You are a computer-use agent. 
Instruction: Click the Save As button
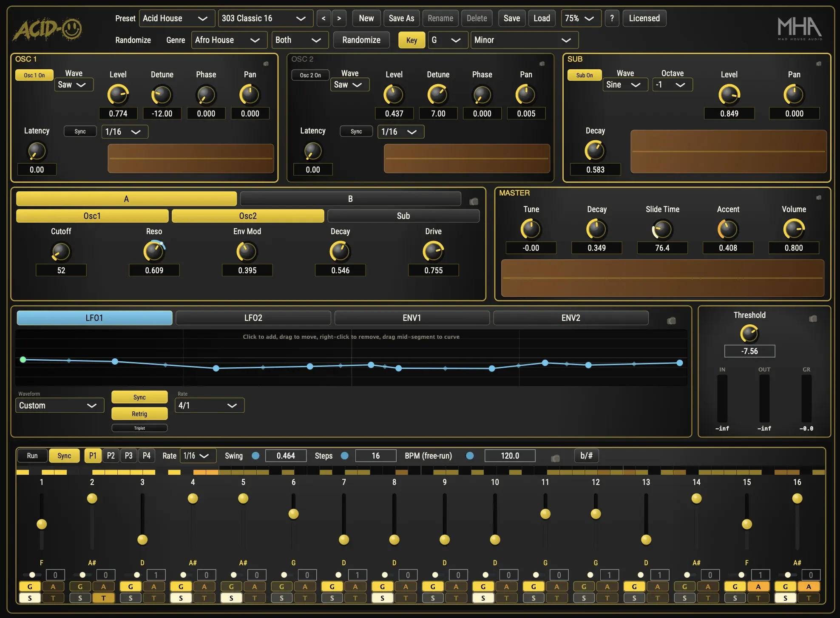tap(401, 18)
